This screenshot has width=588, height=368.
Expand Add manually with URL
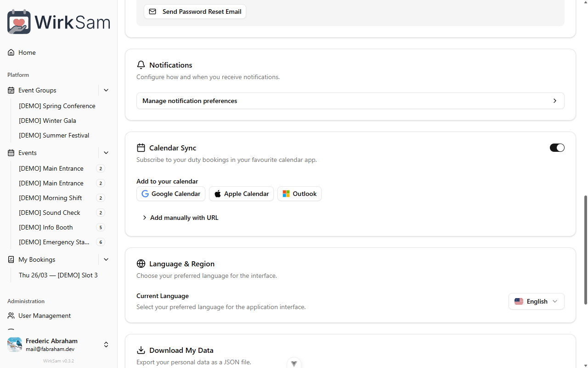coord(180,218)
